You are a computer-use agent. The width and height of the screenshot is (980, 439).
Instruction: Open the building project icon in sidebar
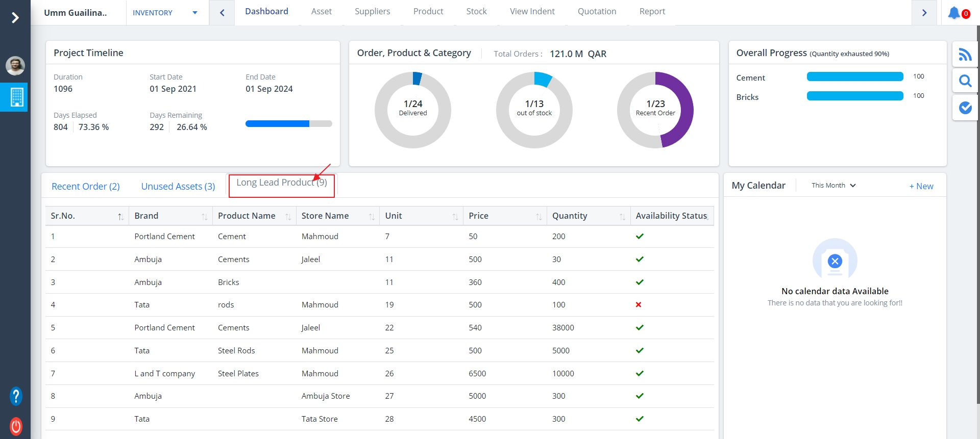click(16, 97)
